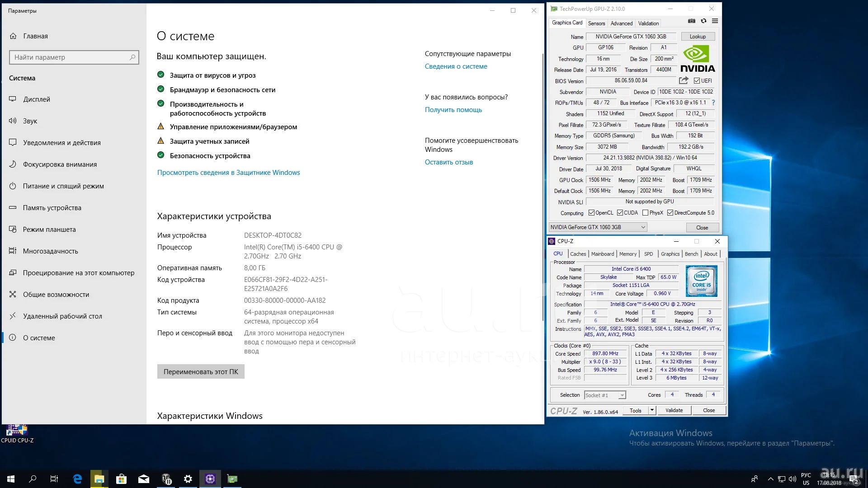Screen dimensions: 868x488
Task: Open the Tools dropdown arrow in CPU-Z
Action: [652, 410]
